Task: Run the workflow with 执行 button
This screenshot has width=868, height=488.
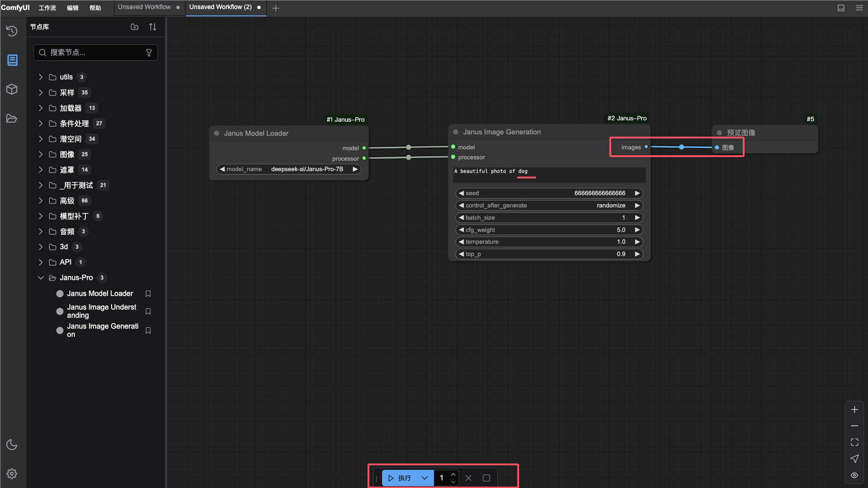Action: (400, 478)
